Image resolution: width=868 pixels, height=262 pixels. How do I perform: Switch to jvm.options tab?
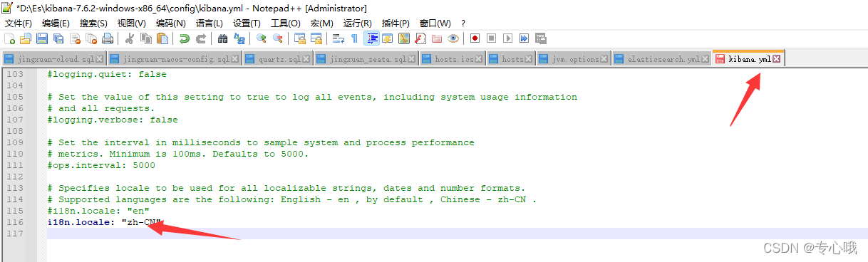tap(574, 59)
